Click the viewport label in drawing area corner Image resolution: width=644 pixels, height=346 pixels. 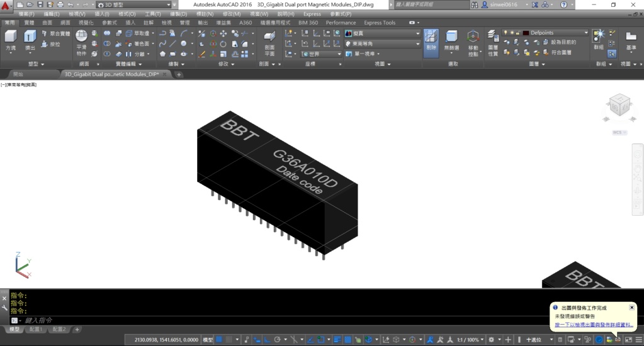(x=18, y=84)
